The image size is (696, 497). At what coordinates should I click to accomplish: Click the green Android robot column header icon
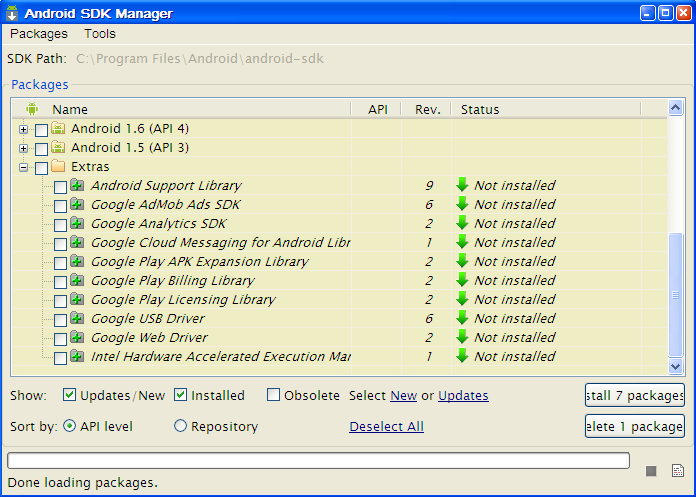click(32, 109)
